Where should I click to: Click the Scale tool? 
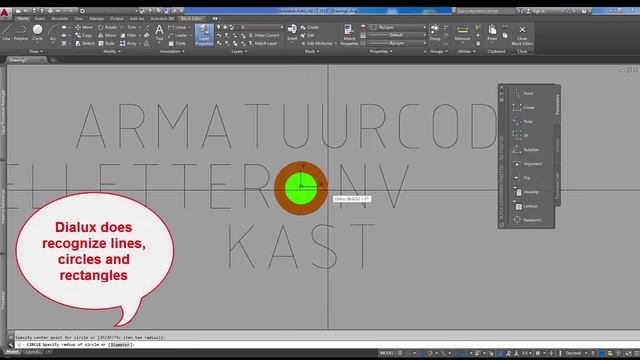pyautogui.click(x=106, y=43)
